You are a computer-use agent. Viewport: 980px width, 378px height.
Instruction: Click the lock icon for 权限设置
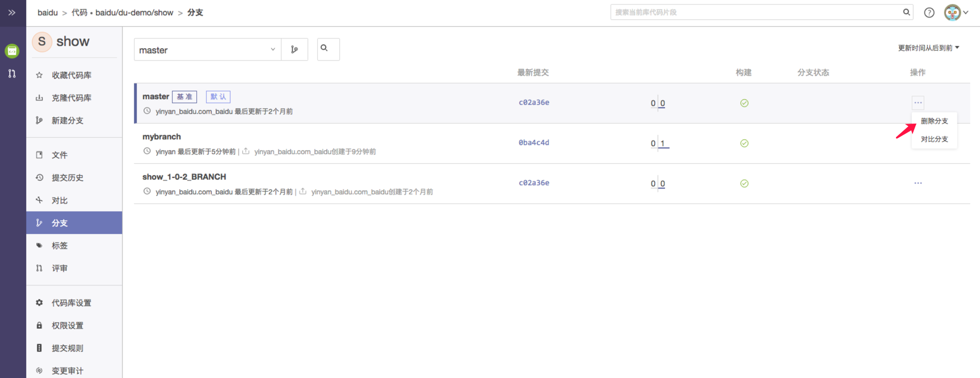pos(39,325)
